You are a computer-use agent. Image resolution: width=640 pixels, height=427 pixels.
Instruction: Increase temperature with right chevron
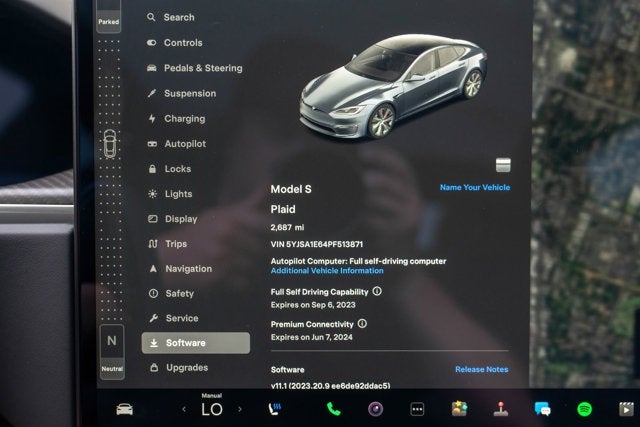click(x=240, y=409)
